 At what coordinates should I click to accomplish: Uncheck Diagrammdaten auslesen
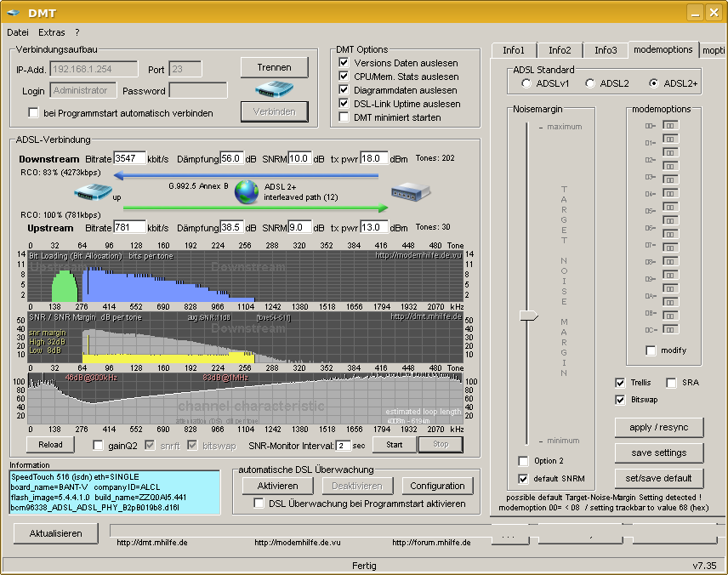coord(344,89)
